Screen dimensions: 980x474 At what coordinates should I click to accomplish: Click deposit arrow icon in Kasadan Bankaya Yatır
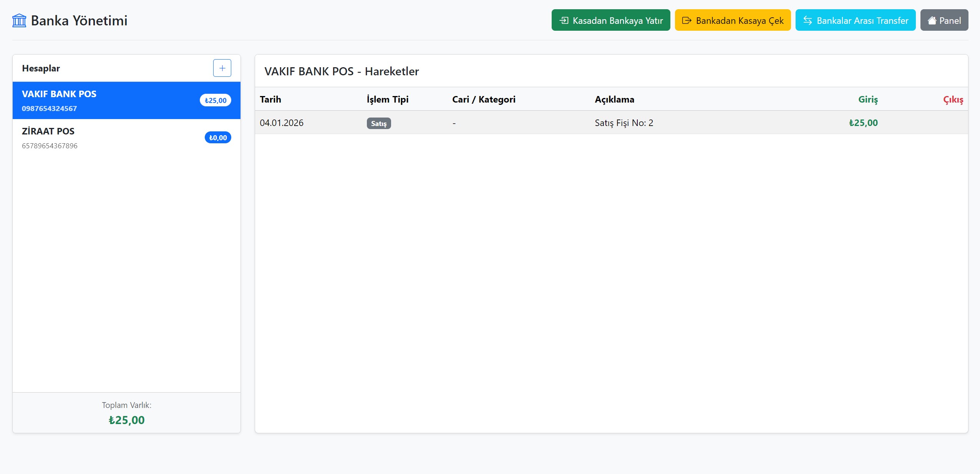pos(564,20)
